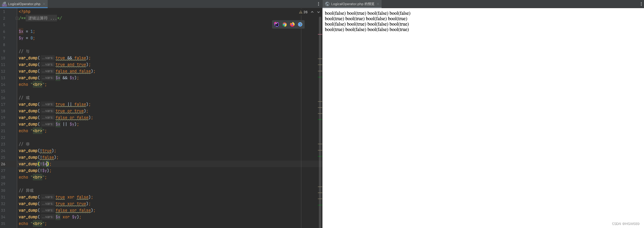Click globe icon on preview tab
The image size is (644, 228).
pyautogui.click(x=327, y=4)
